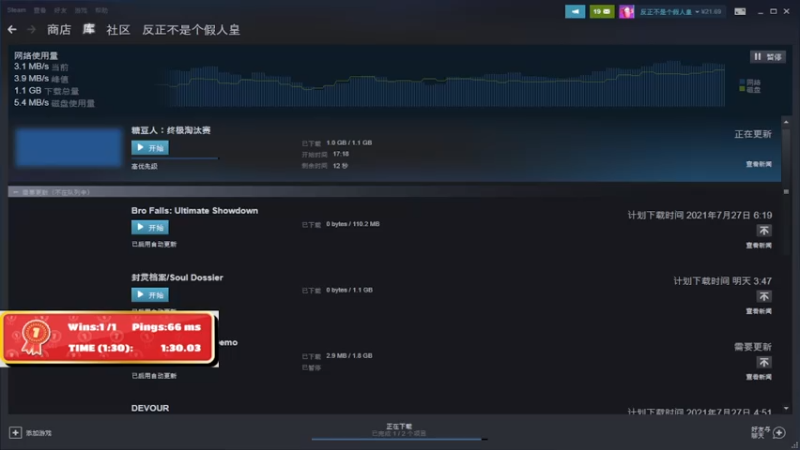Screen dimensions: 800x450
Task: Click the 5.4 MB/s disk usage value
Action: [31, 103]
